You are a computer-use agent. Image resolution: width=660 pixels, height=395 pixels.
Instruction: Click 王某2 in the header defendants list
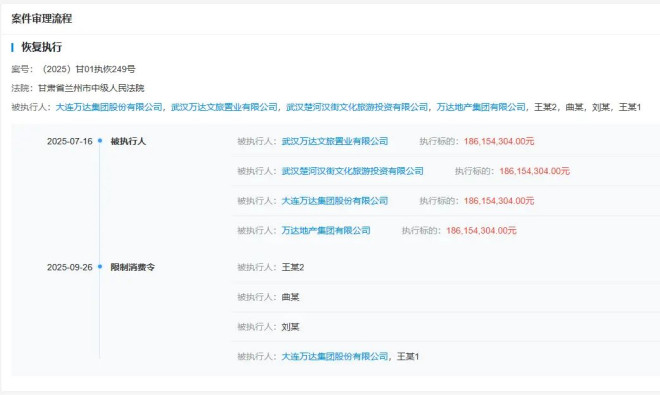tap(546, 107)
